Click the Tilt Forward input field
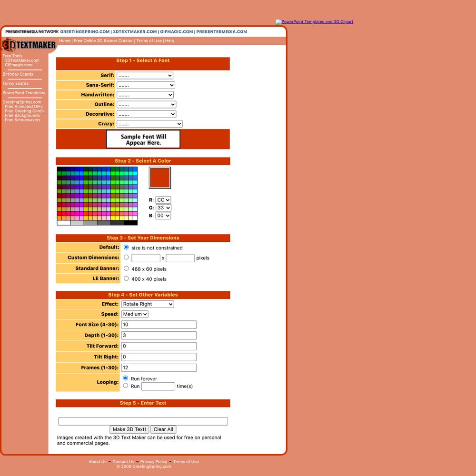 [x=159, y=347]
